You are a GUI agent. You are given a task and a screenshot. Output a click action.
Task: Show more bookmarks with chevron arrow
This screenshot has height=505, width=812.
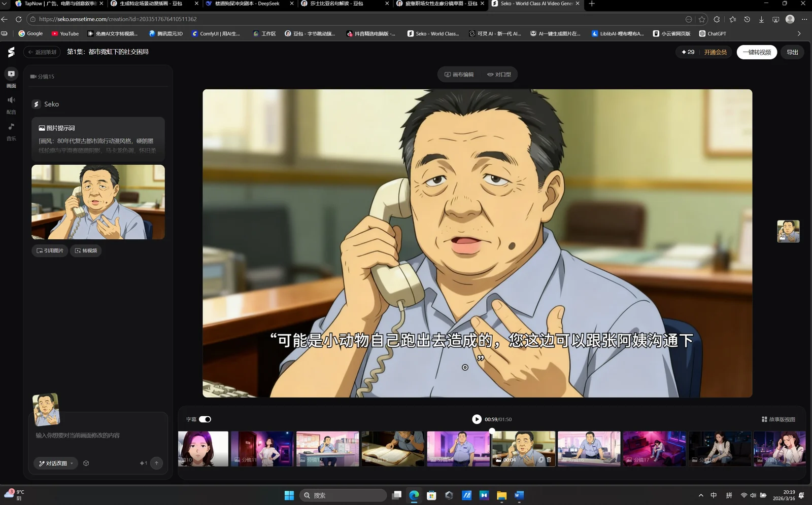point(799,33)
